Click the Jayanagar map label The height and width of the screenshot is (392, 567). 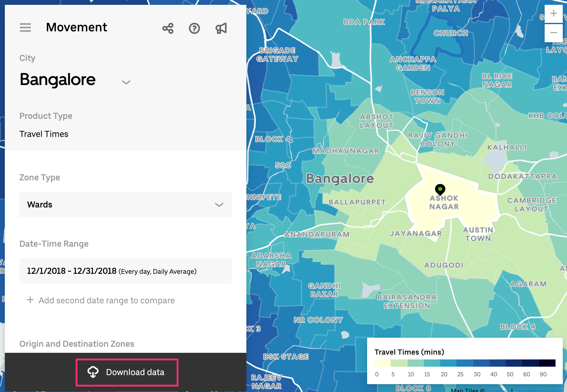[416, 234]
